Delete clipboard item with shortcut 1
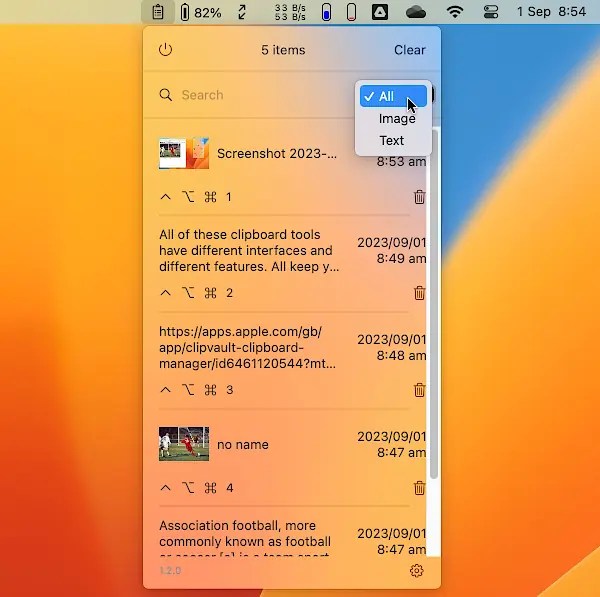 coord(419,197)
